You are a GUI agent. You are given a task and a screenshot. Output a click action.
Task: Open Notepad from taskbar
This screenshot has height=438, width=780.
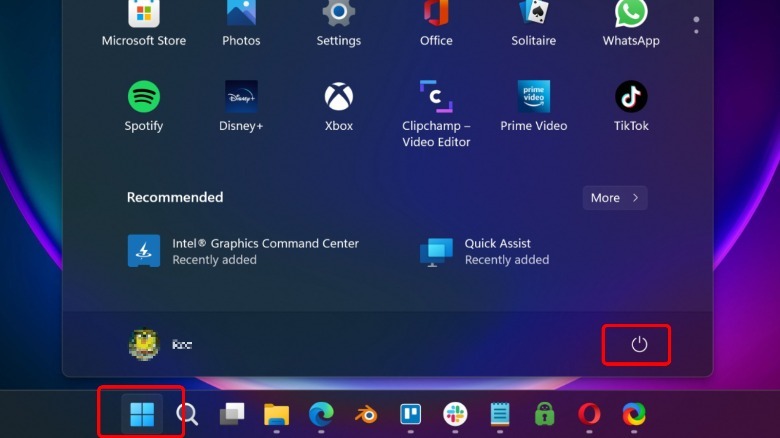click(500, 414)
